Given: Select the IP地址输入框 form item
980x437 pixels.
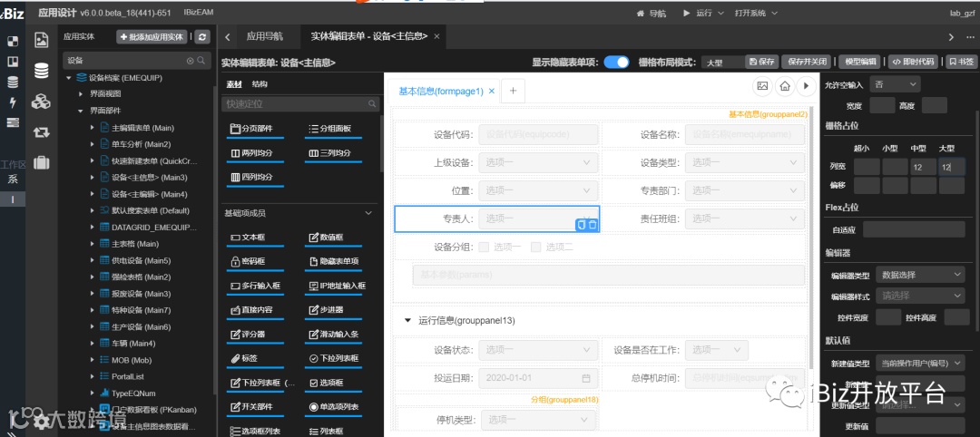Looking at the screenshot, I should tap(337, 286).
